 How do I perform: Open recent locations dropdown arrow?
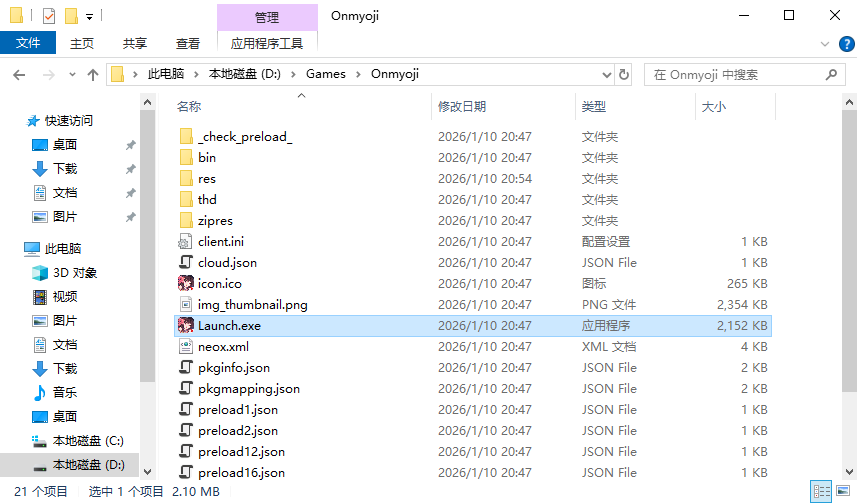pos(72,75)
